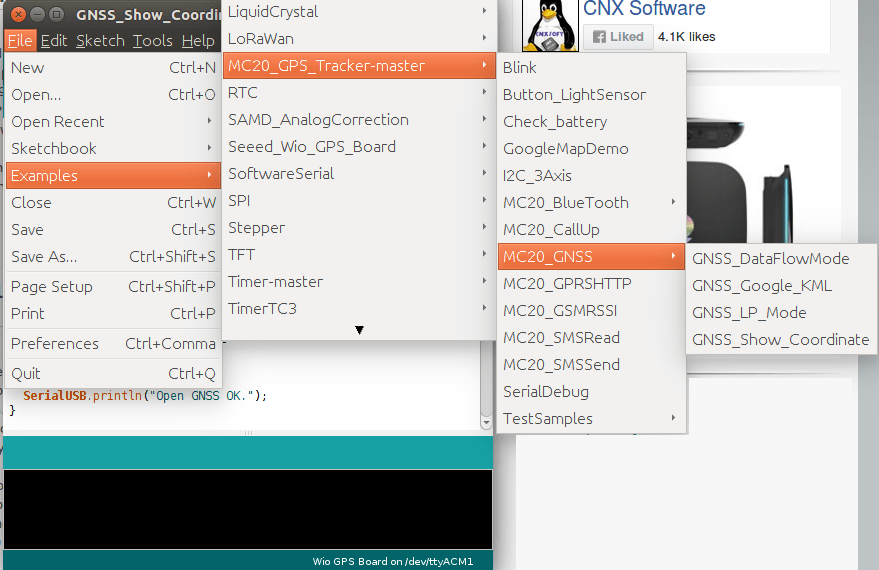Open the GNSS_DataFlowMode sketch
Viewport: 879px width, 570px height.
(781, 258)
